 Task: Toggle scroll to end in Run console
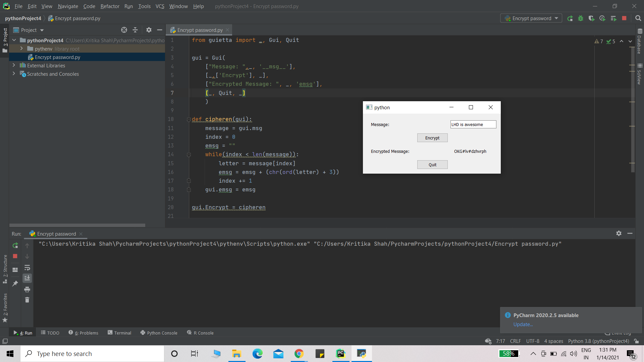coord(27,278)
